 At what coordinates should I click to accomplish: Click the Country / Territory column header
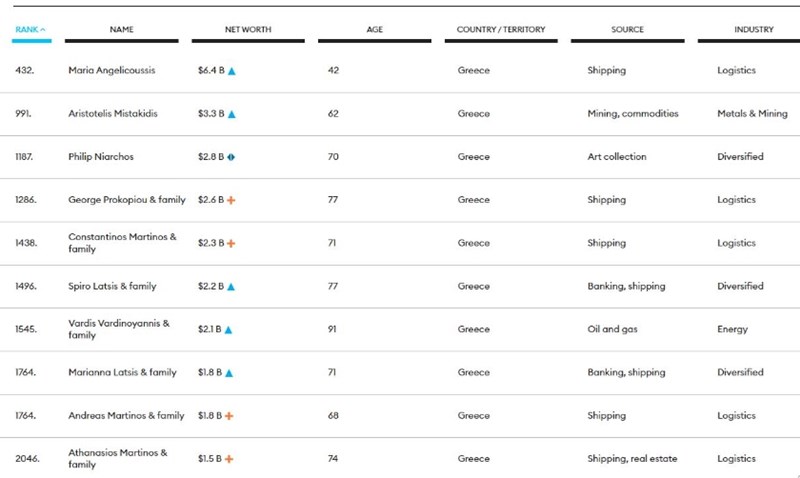pyautogui.click(x=501, y=30)
